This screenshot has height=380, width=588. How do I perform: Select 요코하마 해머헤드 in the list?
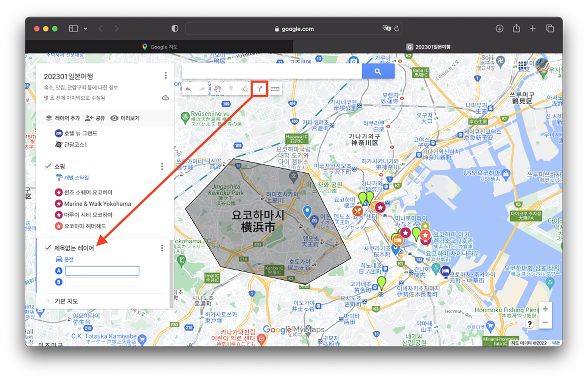coord(80,226)
